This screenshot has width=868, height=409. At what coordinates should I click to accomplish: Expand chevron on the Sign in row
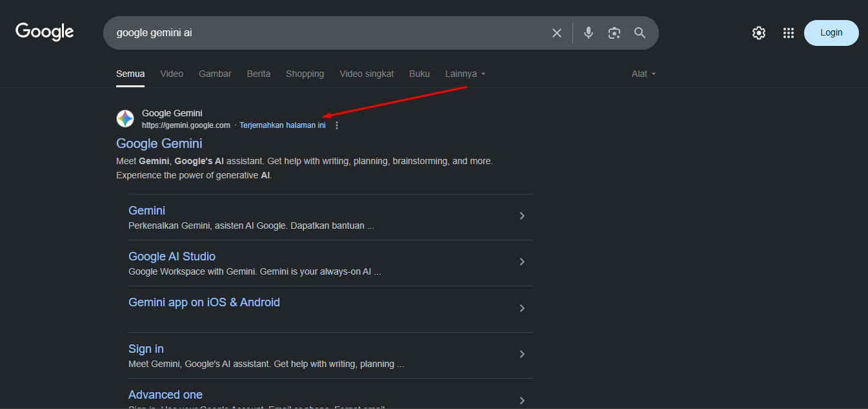[522, 354]
